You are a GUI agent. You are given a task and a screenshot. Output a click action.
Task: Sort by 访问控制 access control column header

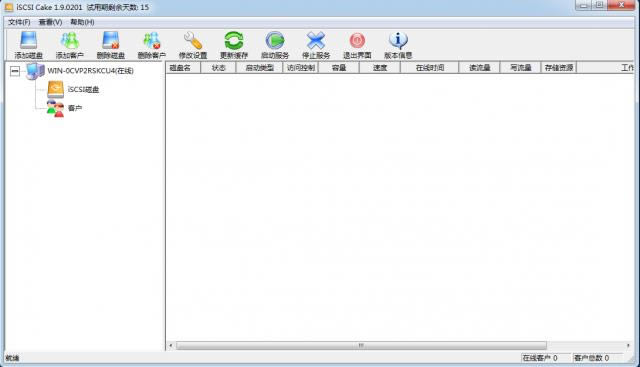click(300, 68)
